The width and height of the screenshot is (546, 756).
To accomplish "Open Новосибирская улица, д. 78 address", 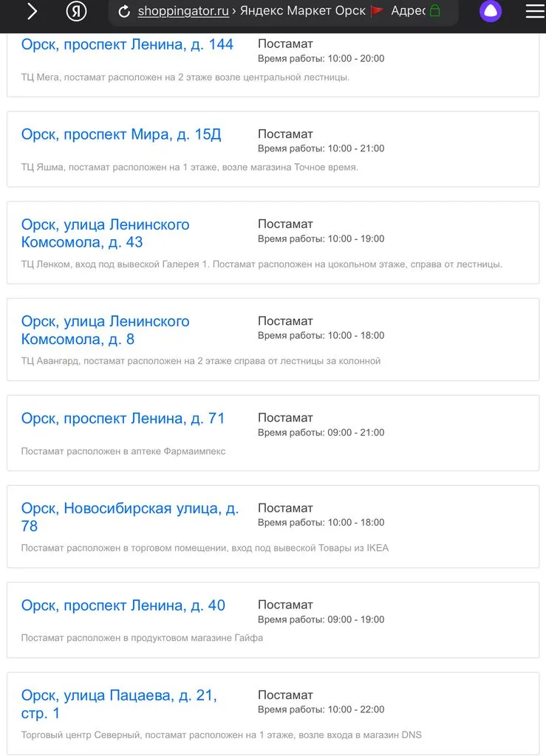I will point(129,517).
